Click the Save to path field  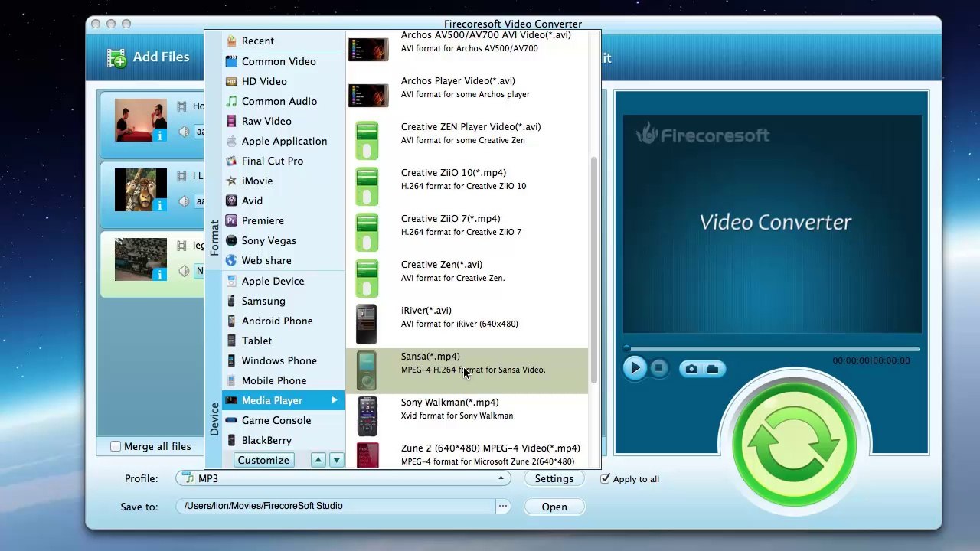click(x=335, y=506)
